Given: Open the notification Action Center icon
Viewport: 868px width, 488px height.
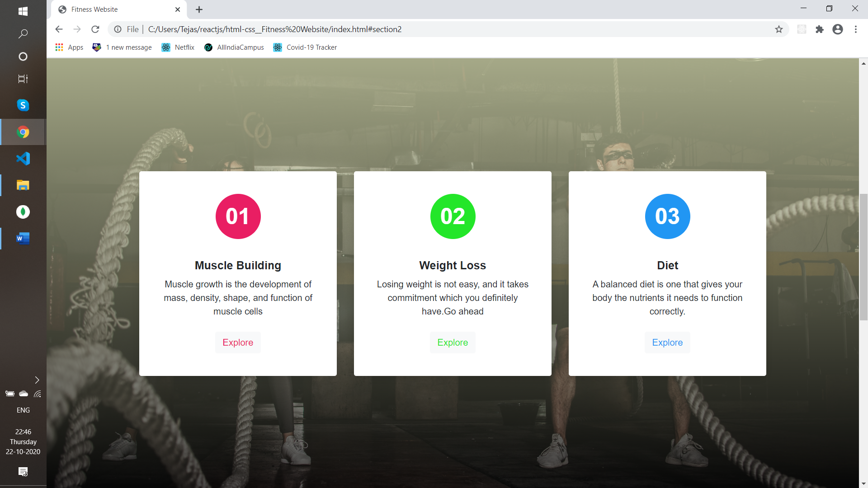Looking at the screenshot, I should click(23, 472).
